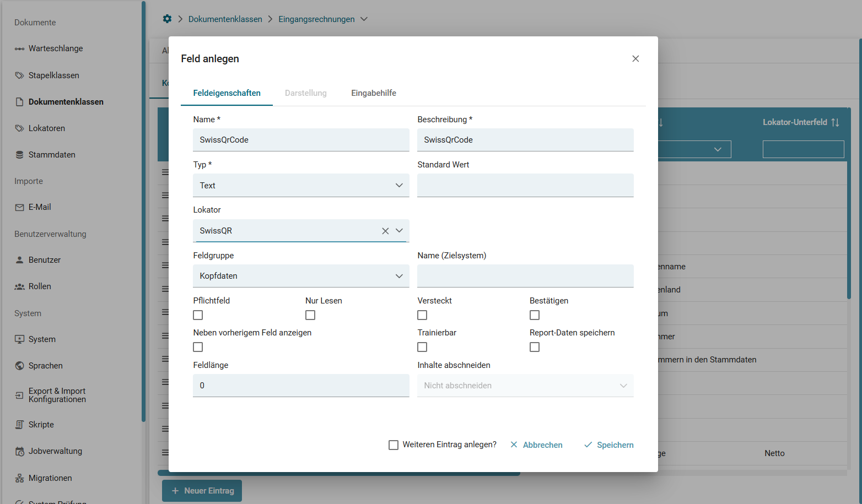Click the Stapelklassen tag icon
The height and width of the screenshot is (504, 862).
click(19, 75)
